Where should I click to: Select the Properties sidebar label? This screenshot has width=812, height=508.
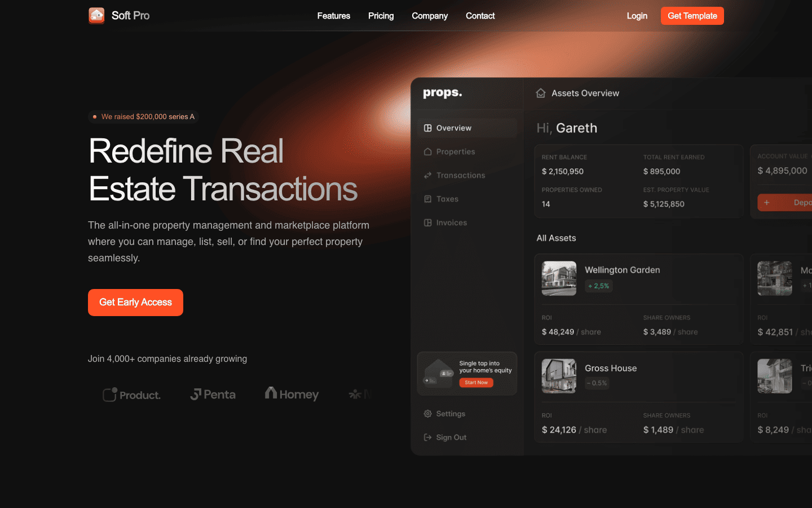456,152
